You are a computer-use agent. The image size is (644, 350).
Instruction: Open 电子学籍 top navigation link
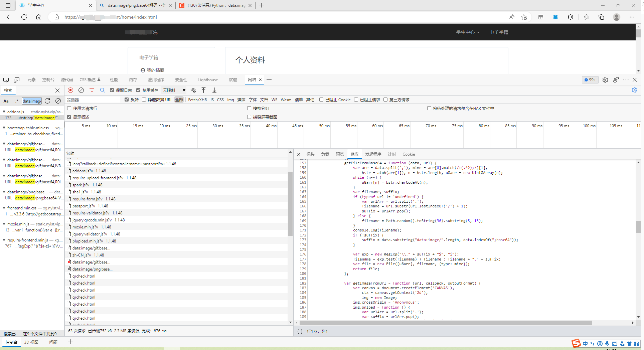(x=499, y=32)
